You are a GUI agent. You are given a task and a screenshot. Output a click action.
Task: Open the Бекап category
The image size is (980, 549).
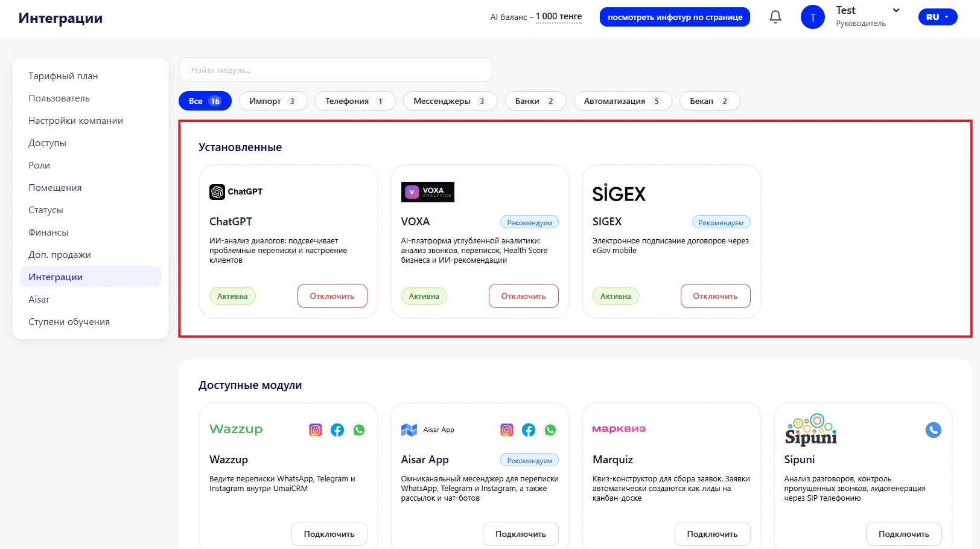(710, 101)
